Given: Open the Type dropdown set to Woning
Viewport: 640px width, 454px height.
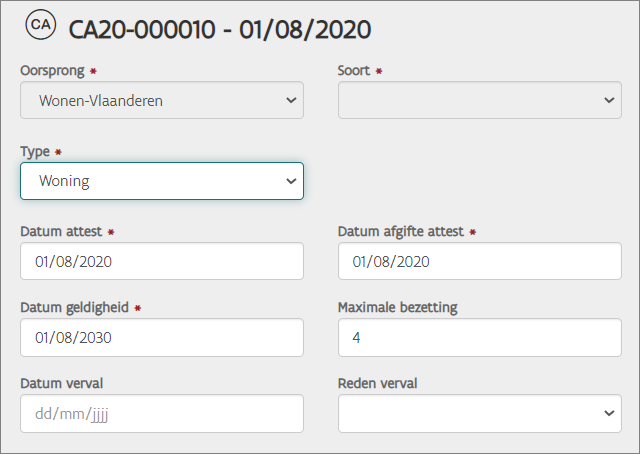Looking at the screenshot, I should click(x=161, y=181).
